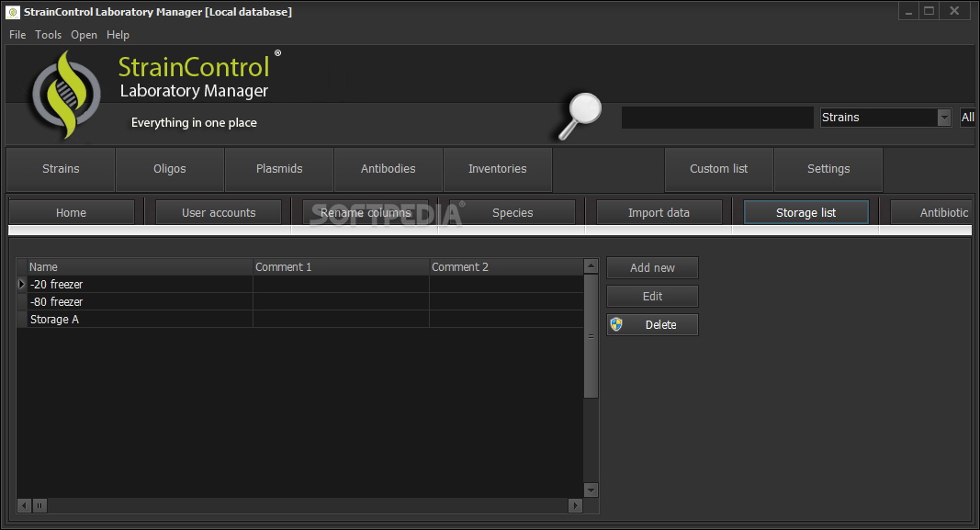Open the Species settings page

click(513, 212)
